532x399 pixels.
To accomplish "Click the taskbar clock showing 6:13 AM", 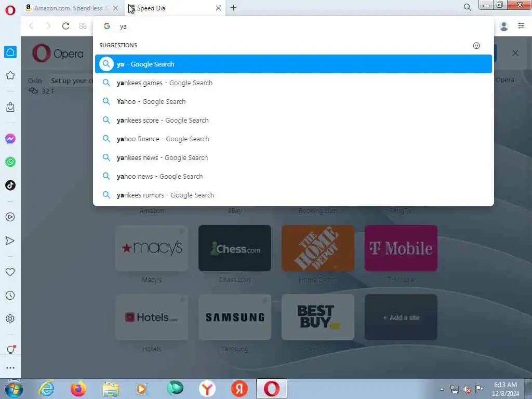I will pos(506,389).
